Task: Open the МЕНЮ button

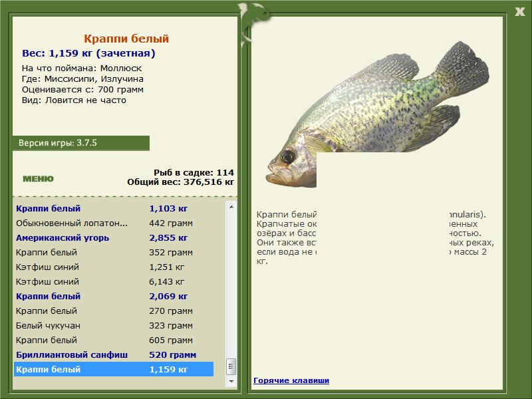Action: [39, 179]
